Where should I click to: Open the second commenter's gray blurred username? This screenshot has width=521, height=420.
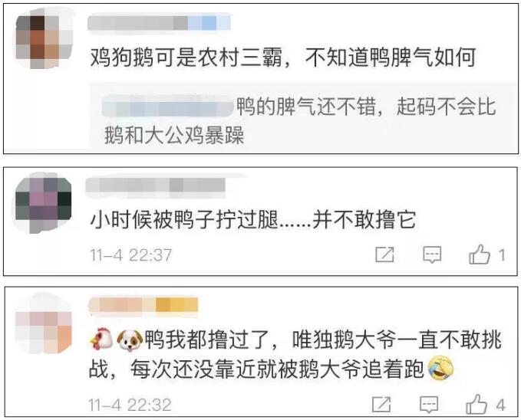(x=155, y=185)
